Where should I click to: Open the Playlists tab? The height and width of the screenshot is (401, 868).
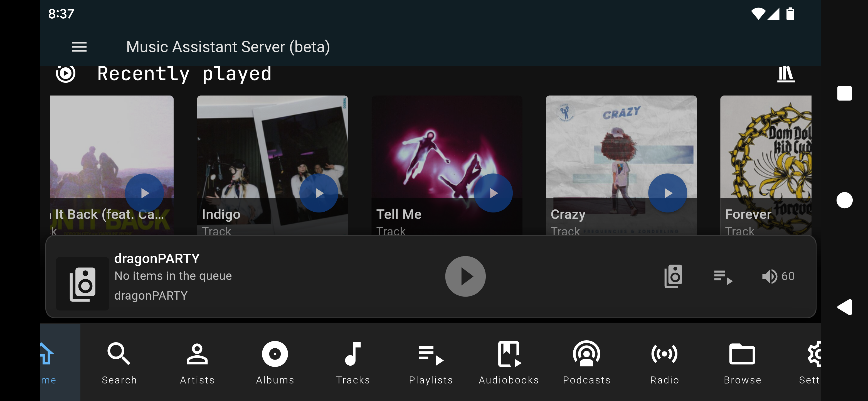pos(431,363)
